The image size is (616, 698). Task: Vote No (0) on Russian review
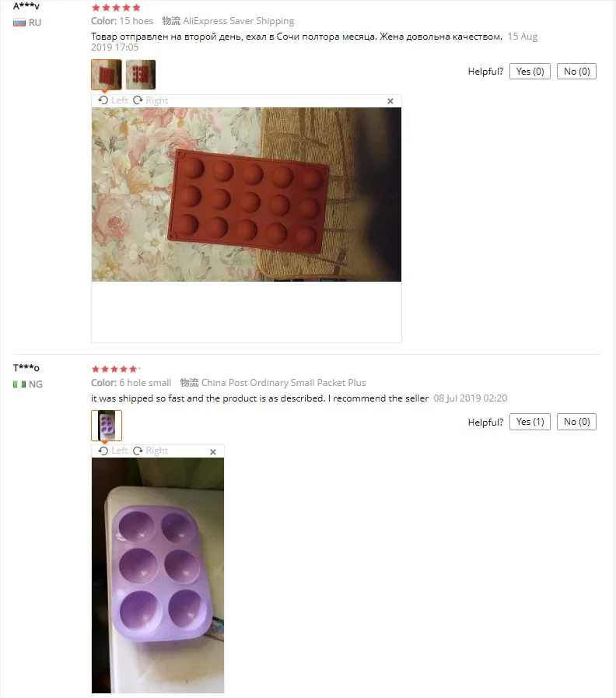[x=577, y=72]
